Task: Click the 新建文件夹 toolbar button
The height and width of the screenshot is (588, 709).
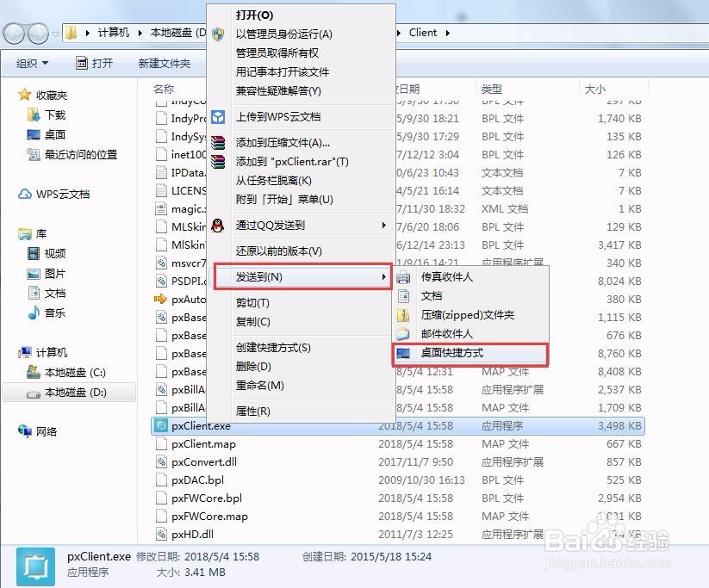Action: click(165, 62)
